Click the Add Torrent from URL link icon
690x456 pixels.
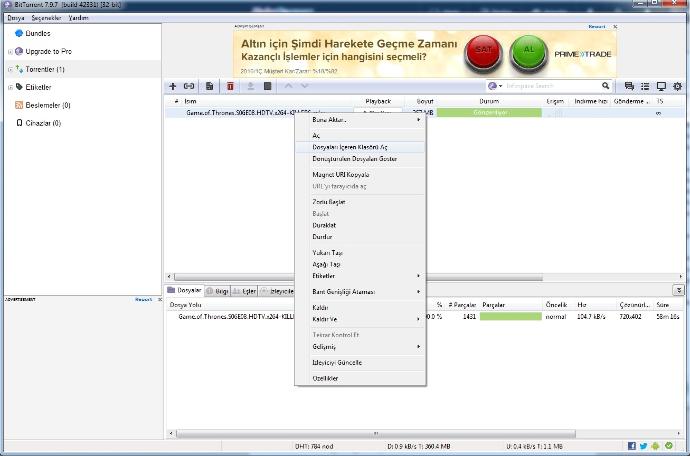[189, 86]
